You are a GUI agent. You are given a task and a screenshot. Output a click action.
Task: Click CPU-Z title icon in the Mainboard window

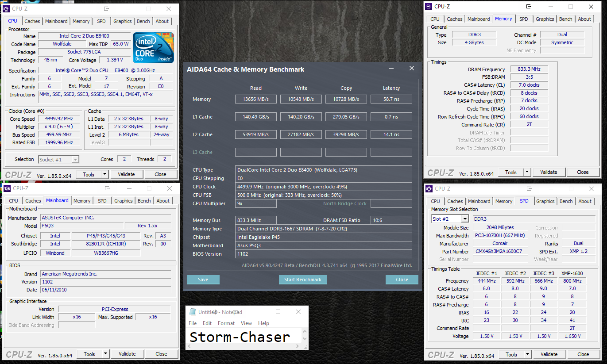(8, 188)
